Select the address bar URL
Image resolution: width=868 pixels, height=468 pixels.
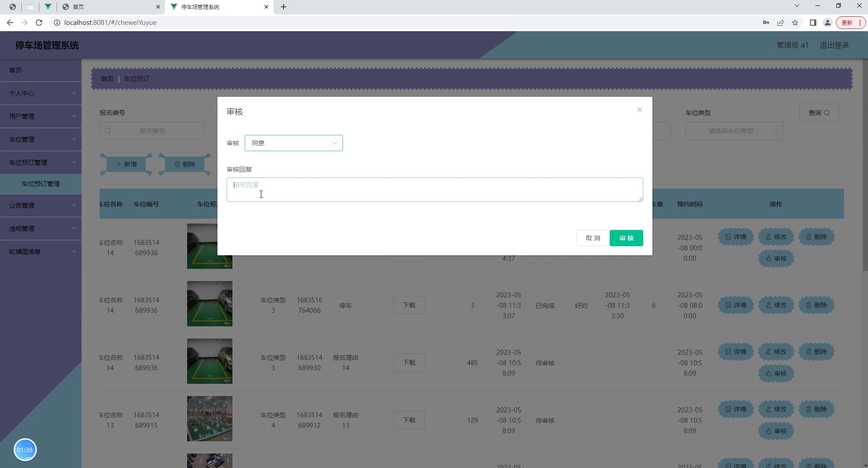pos(111,23)
